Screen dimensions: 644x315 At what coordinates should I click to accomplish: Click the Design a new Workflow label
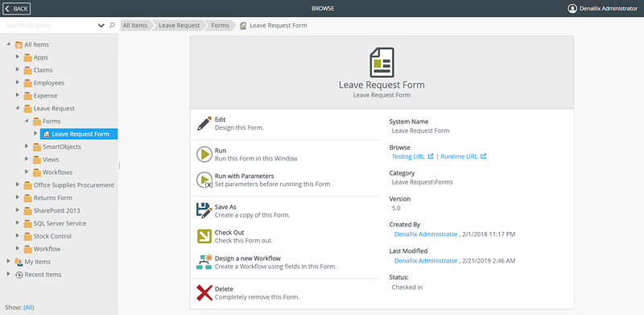coord(248,259)
